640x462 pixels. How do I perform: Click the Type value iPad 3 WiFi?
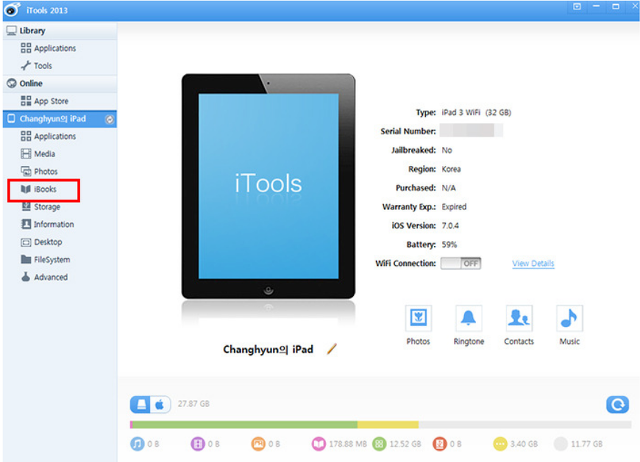pyautogui.click(x=476, y=112)
